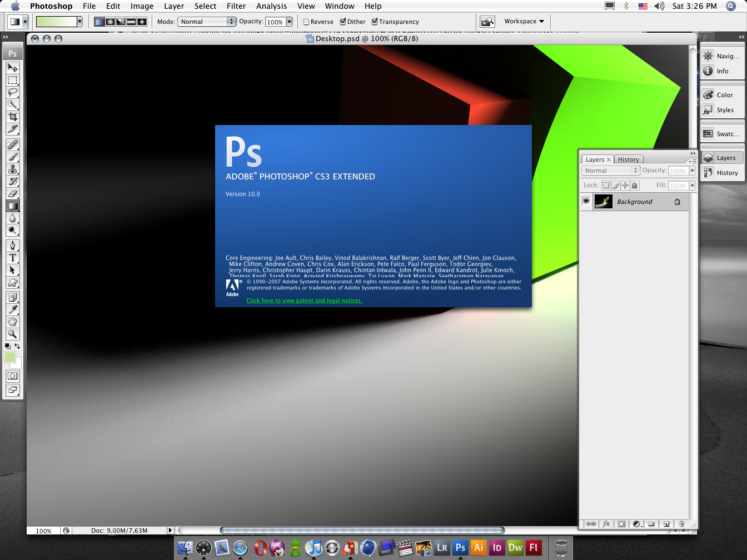Click the Create new layer icon
The width and height of the screenshot is (747, 560).
point(666,524)
